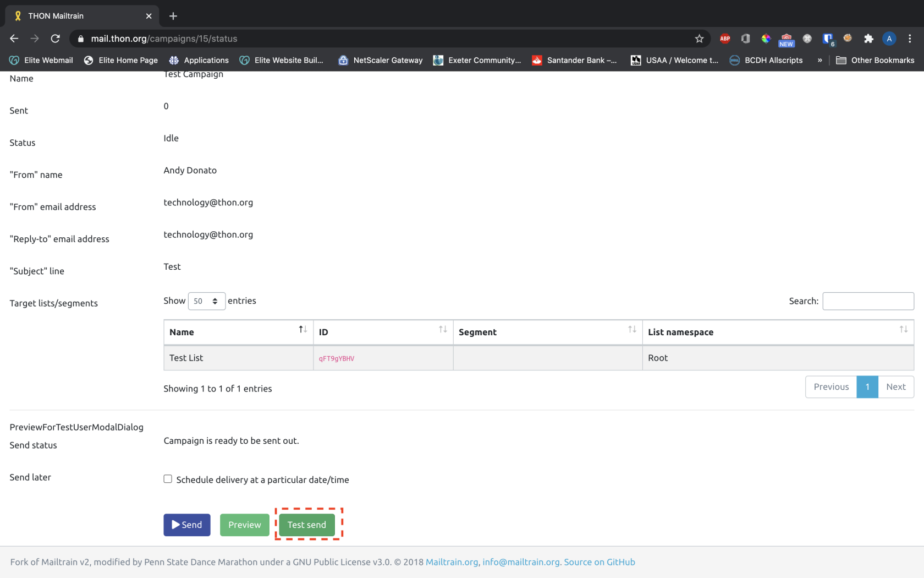Click the gray globe extension icon
Viewport: 924px width, 578px height.
pyautogui.click(x=807, y=39)
